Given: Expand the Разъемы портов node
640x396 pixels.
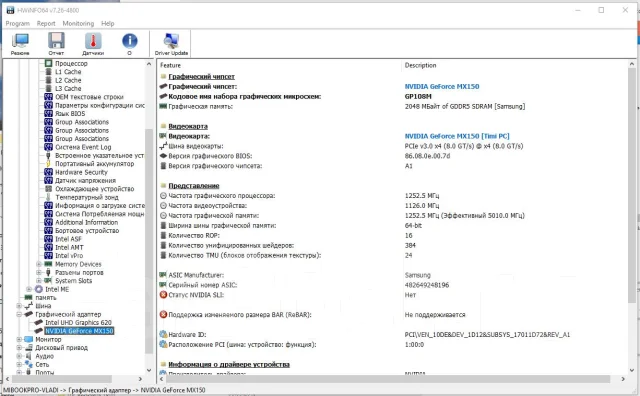Looking at the screenshot, I should tap(39, 272).
